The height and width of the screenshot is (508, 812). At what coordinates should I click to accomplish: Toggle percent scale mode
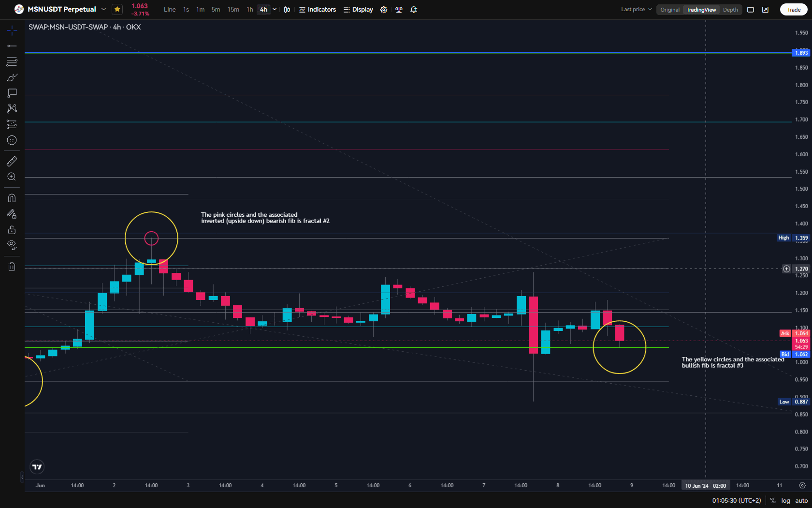pos(773,501)
